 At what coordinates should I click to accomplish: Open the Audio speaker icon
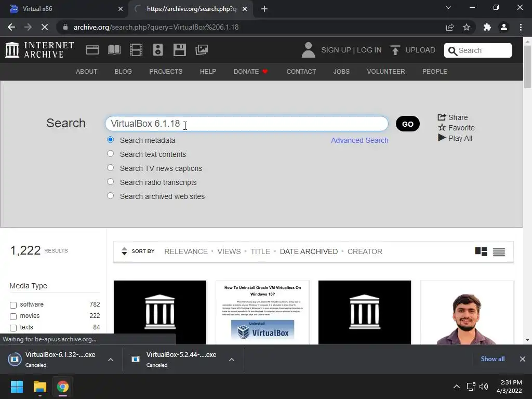tap(158, 50)
